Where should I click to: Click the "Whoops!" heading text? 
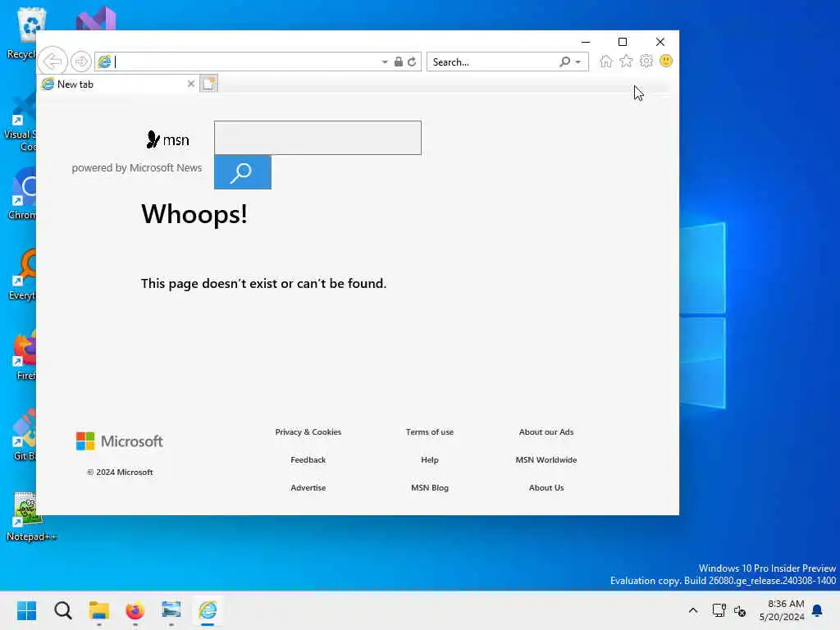194,214
